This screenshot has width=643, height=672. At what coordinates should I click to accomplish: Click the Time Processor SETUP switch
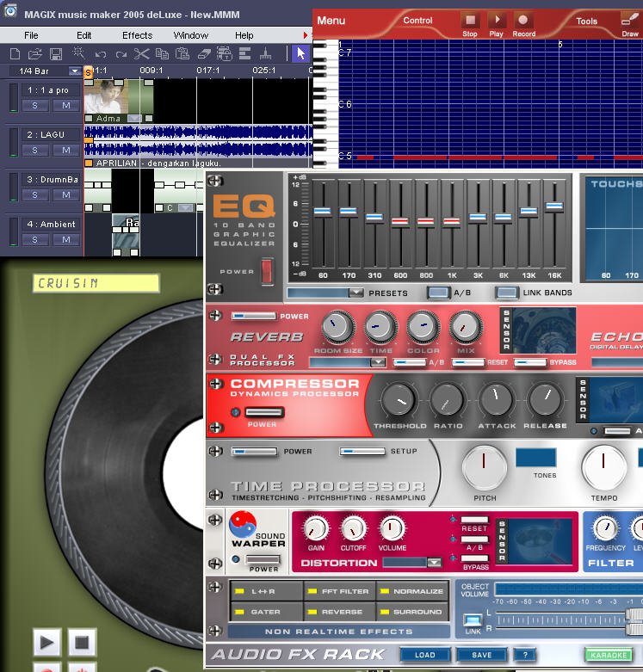coord(362,451)
